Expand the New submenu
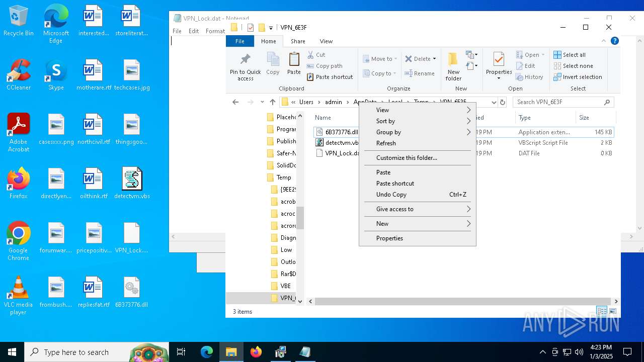 point(418,224)
